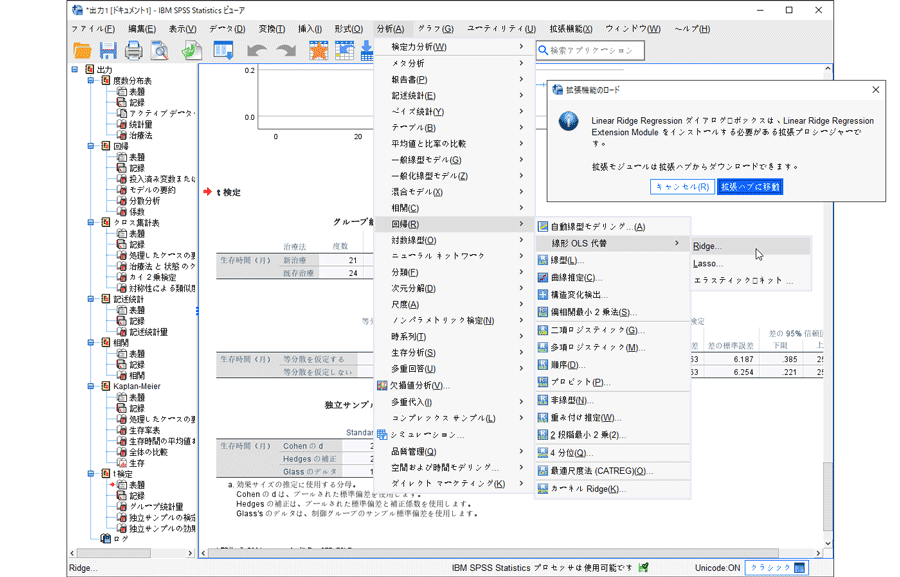Click the キャンセル(R) button

click(681, 187)
